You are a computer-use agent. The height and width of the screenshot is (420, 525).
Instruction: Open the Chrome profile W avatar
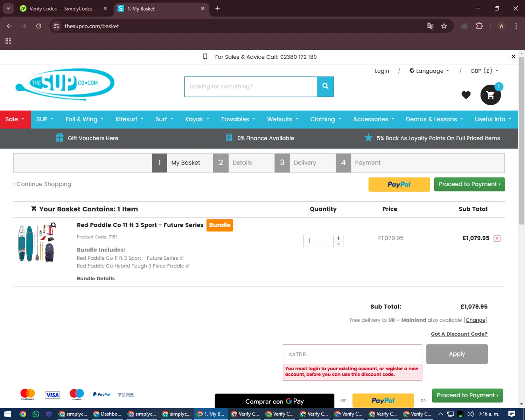tap(501, 26)
